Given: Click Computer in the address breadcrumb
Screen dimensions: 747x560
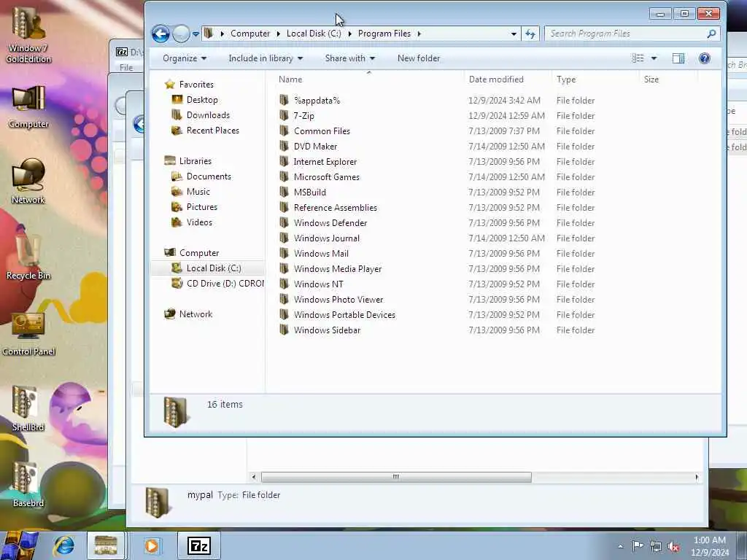Looking at the screenshot, I should coord(250,34).
